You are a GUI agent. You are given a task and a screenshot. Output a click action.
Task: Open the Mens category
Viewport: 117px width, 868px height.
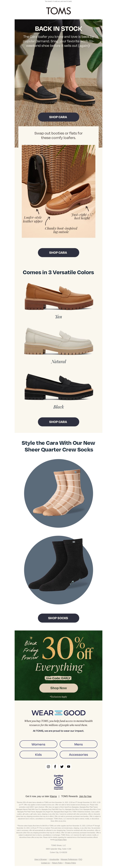(78, 744)
